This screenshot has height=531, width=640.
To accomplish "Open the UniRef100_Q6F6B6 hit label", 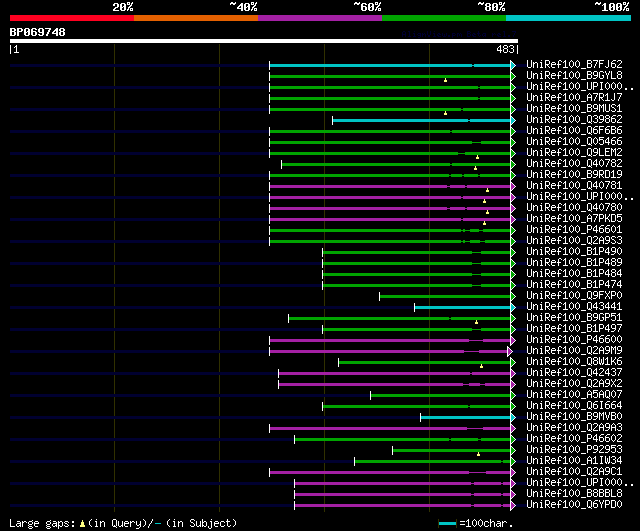I will point(574,131).
